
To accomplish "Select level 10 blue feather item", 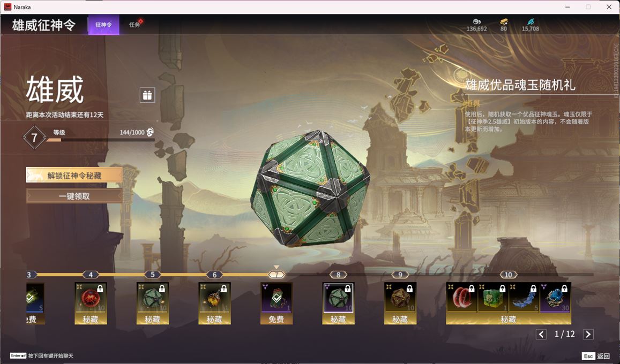I will click(524, 298).
